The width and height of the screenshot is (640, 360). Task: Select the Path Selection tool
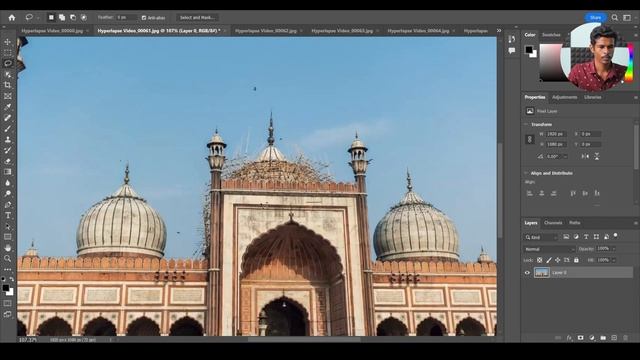[8, 226]
